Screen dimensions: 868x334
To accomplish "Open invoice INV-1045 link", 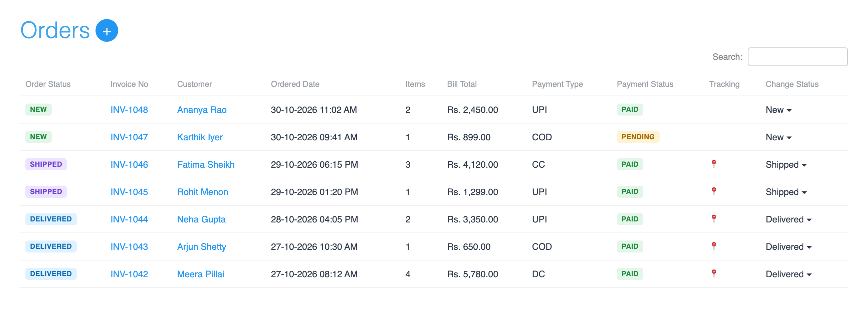I will [129, 192].
